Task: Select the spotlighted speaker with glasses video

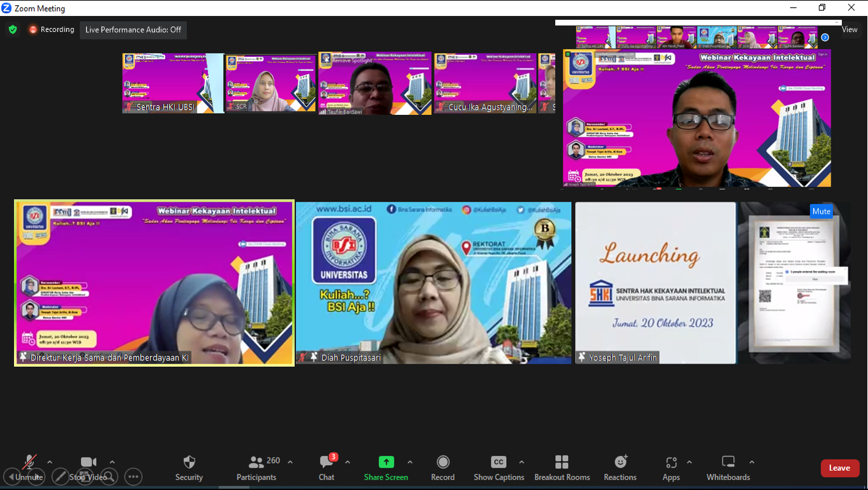Action: tap(697, 118)
